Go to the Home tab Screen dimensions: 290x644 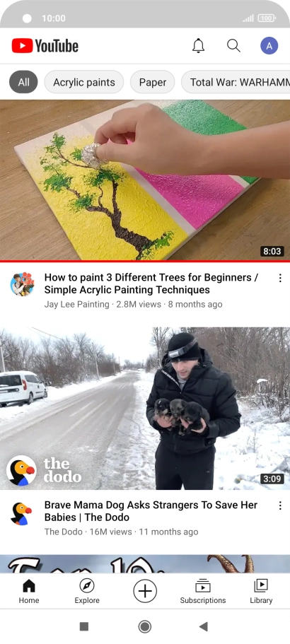click(29, 592)
